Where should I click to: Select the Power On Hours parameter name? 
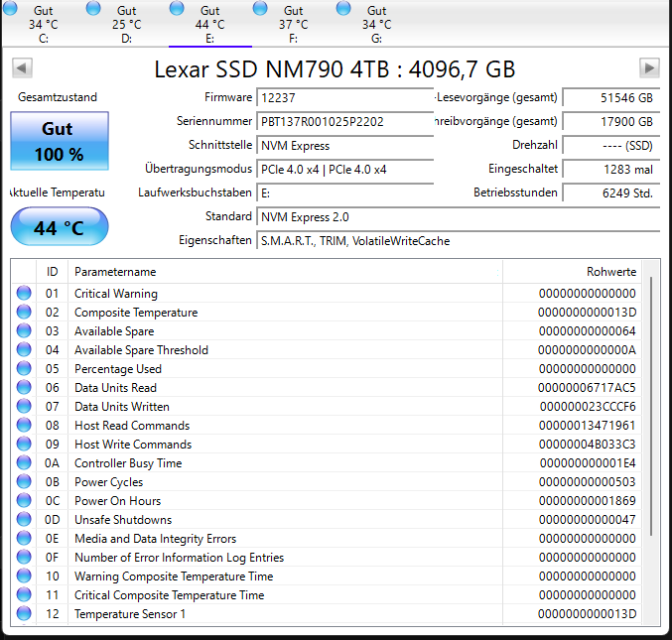(x=118, y=501)
